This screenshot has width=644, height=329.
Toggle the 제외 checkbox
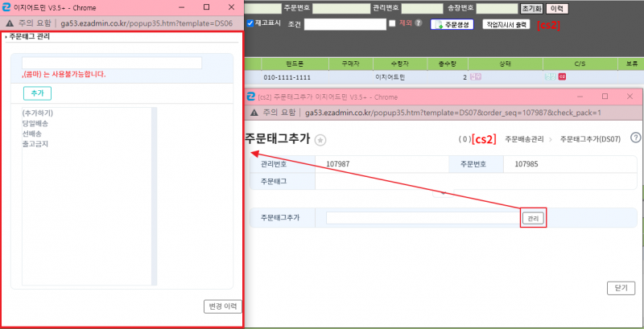392,23
